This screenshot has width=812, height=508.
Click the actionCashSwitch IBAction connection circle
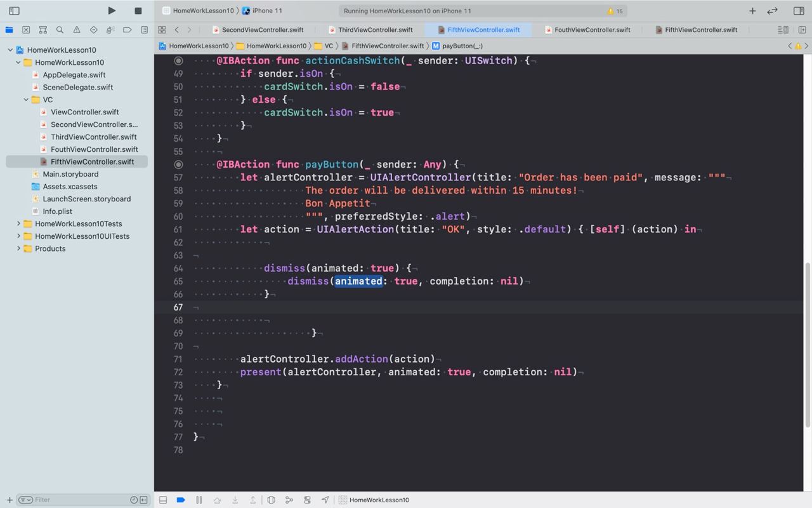pos(178,60)
